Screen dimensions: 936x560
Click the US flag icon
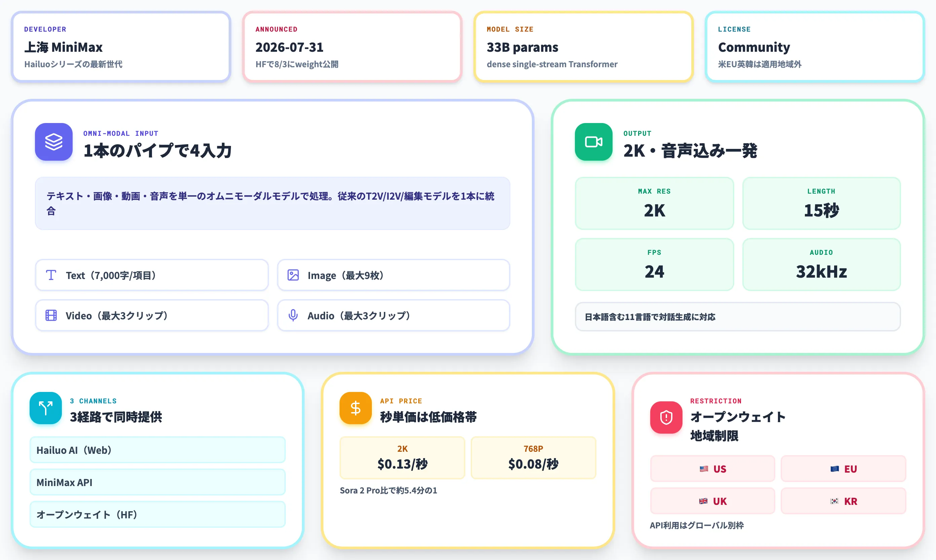(703, 469)
